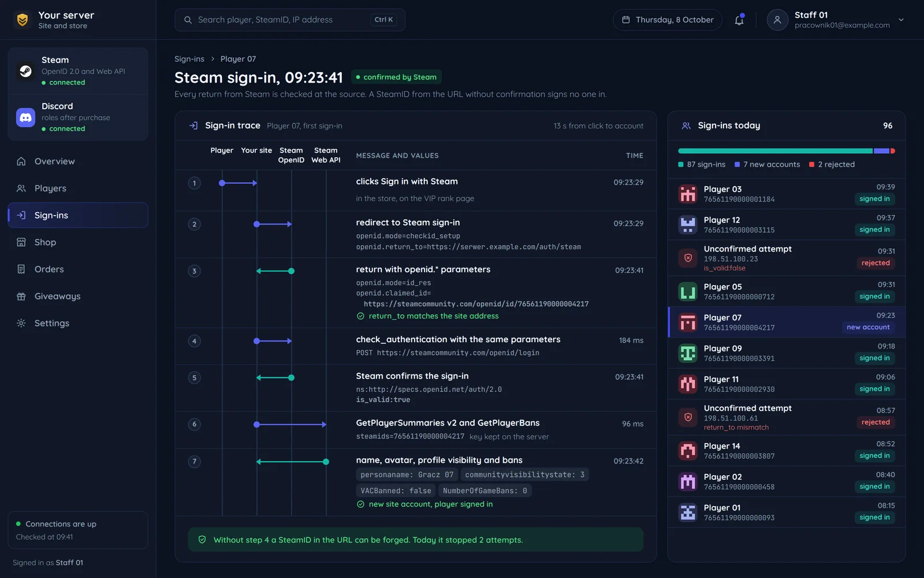Viewport: 924px width, 578px height.
Task: Open Giveaways in the sidebar
Action: coord(78,297)
